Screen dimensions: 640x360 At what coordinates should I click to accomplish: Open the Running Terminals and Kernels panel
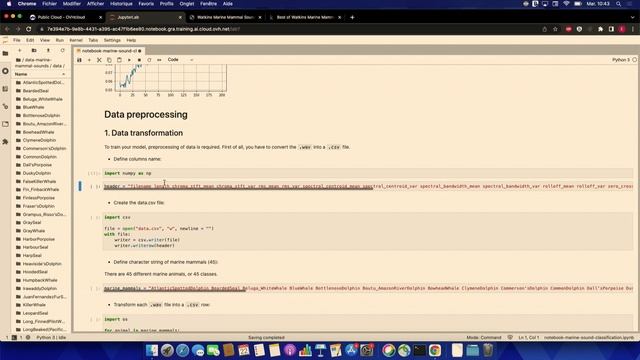tap(5, 71)
